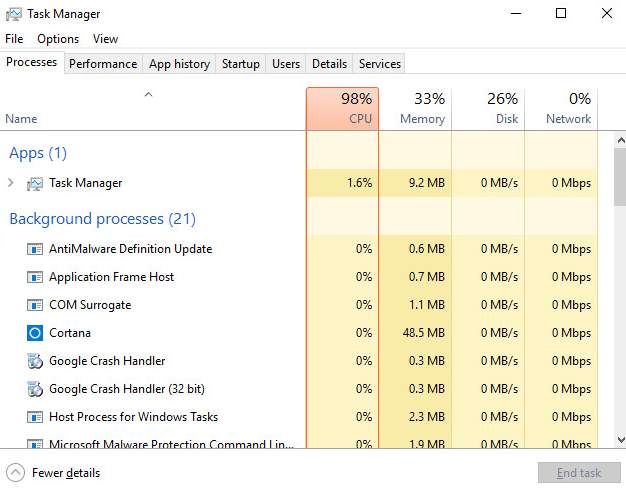Select the Task Manager process name

tap(85, 183)
